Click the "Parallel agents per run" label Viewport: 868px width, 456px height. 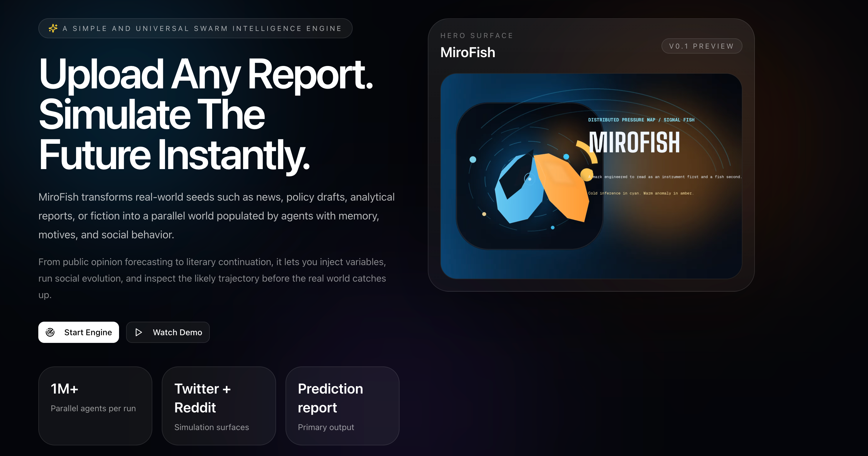(x=93, y=409)
